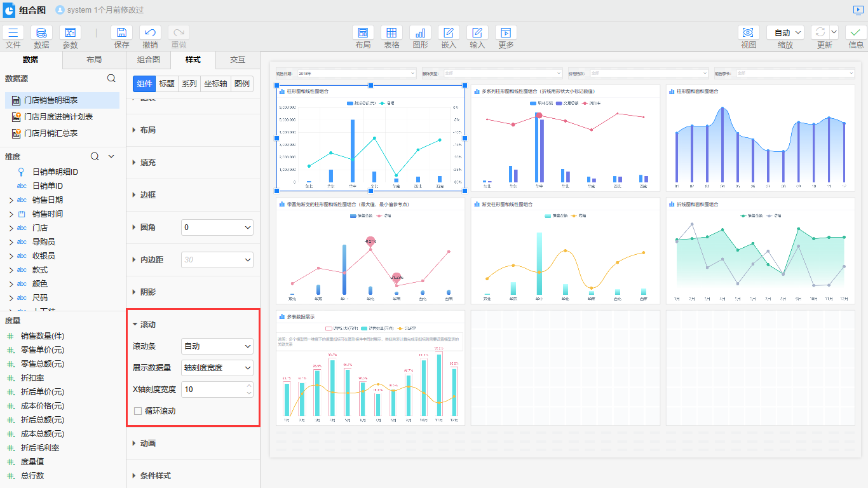Open the Data (数据) toolbar icon
Viewport: 868px width, 488px height.
coord(41,33)
